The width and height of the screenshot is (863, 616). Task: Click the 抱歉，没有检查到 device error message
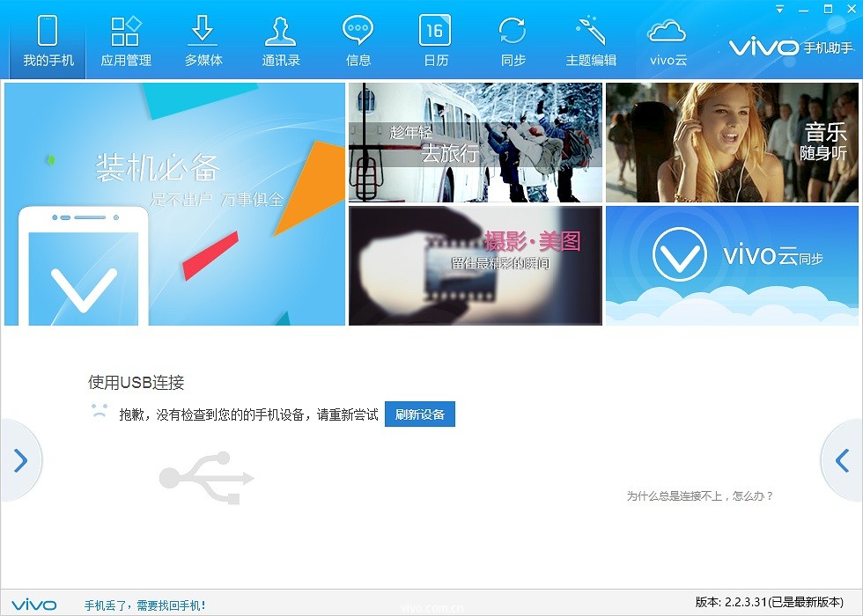248,414
